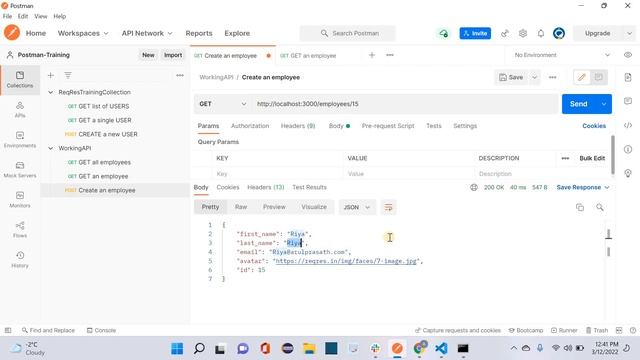Open the File menu

coord(7,16)
